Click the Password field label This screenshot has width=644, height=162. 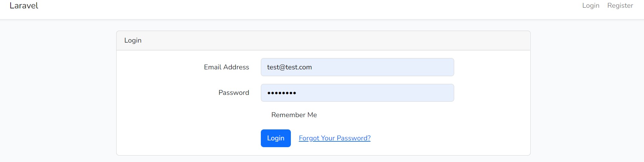click(x=234, y=93)
